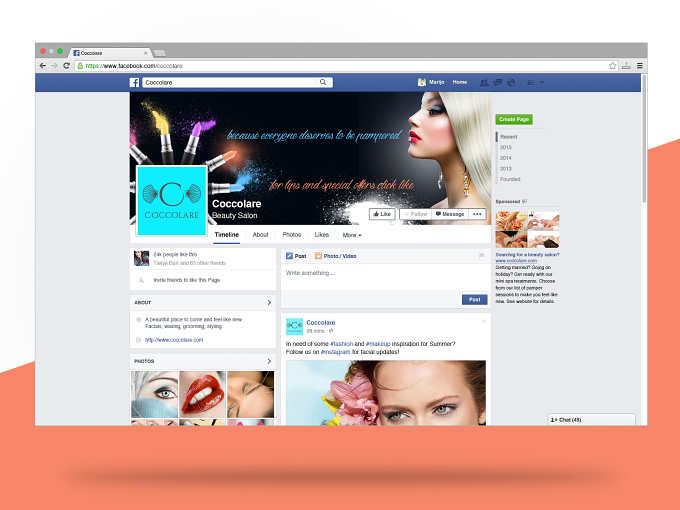Expand the Photos section chevron

click(x=269, y=361)
